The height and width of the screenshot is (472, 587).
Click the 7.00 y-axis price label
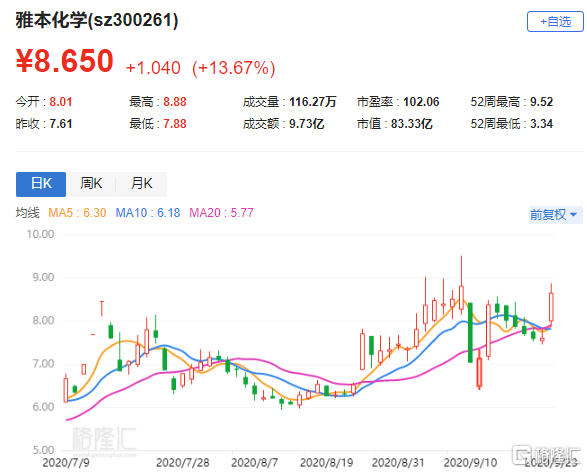click(43, 364)
